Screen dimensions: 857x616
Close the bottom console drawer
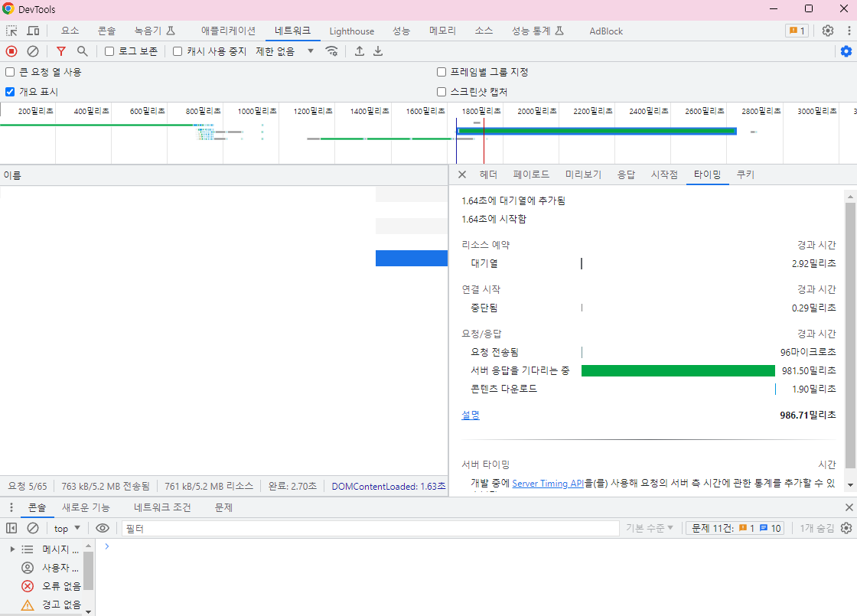click(849, 508)
